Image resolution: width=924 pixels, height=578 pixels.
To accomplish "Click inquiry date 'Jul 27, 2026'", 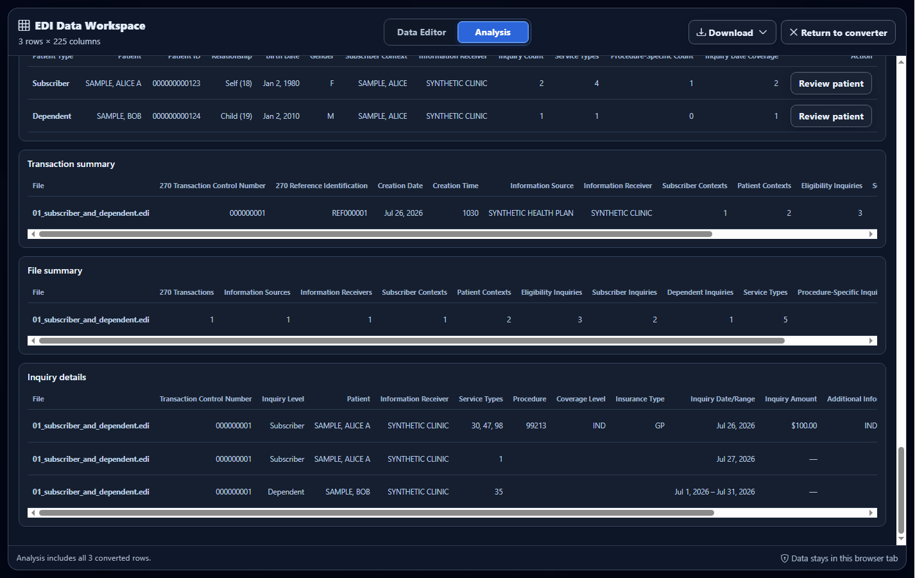I will 735,459.
